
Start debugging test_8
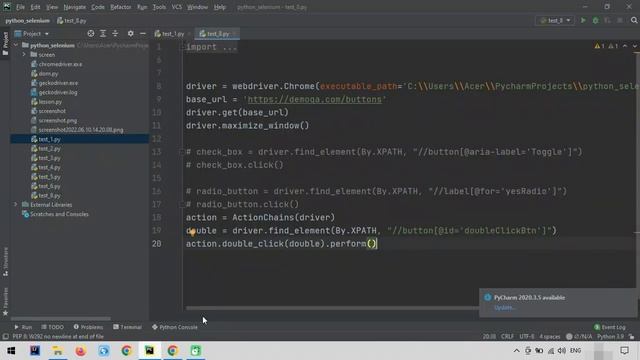click(596, 20)
